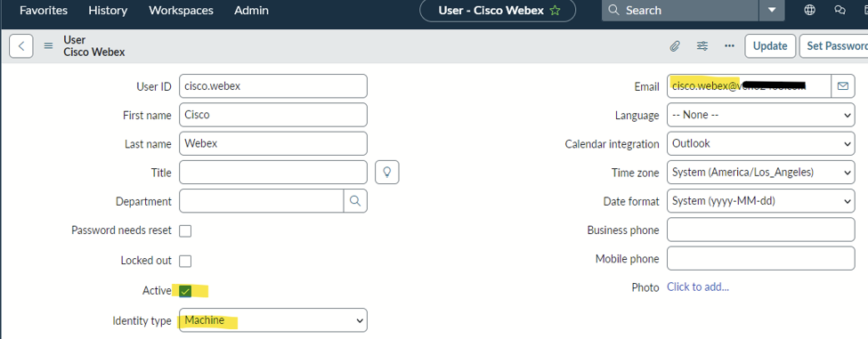Click the Title suggestion lightbulb icon
This screenshot has height=339, width=868.
click(x=387, y=172)
